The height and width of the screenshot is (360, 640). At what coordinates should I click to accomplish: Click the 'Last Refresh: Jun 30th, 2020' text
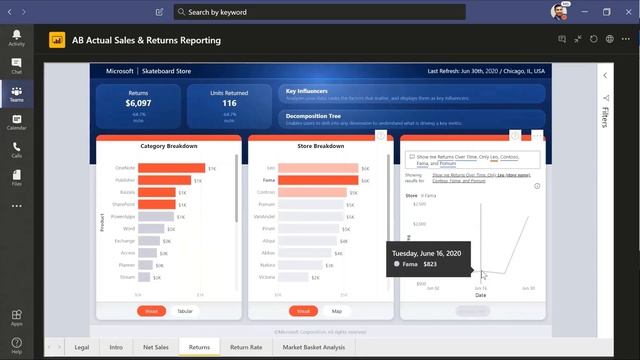(463, 71)
